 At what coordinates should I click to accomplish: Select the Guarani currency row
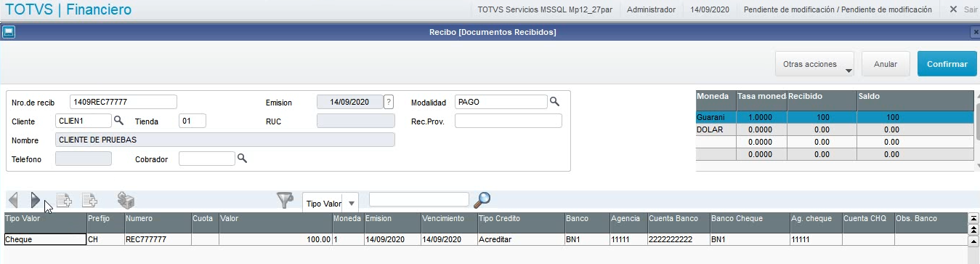pos(834,117)
